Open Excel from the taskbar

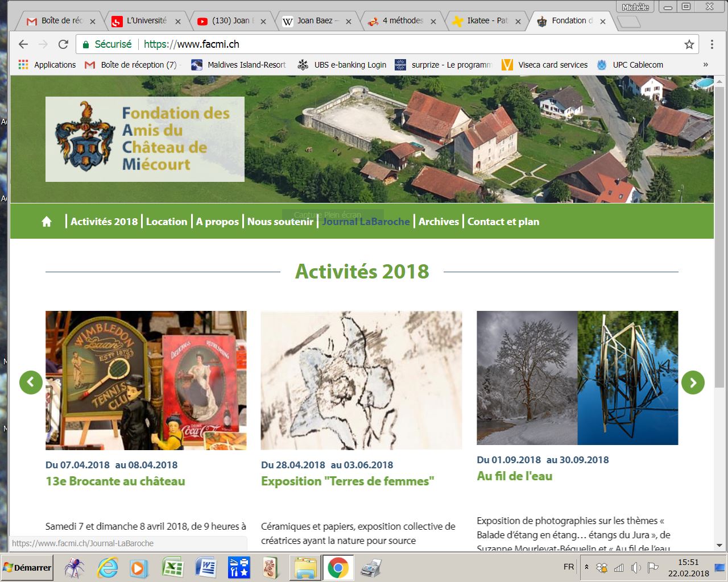(172, 567)
